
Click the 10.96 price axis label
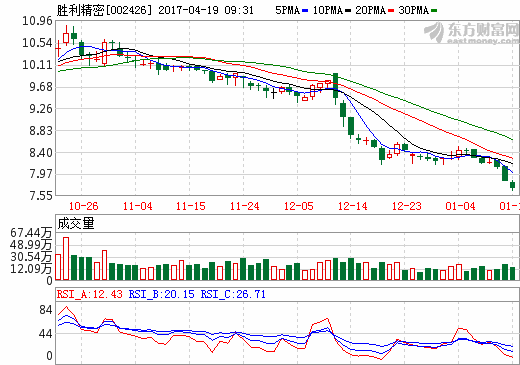click(x=37, y=21)
